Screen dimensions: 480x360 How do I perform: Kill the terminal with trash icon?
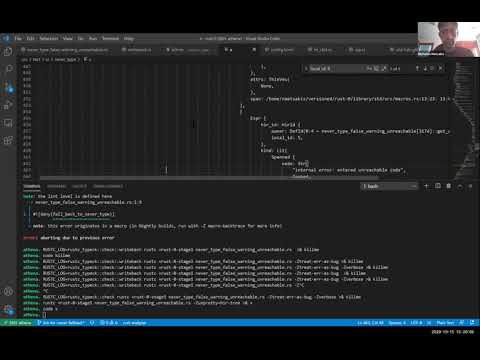(x=449, y=186)
